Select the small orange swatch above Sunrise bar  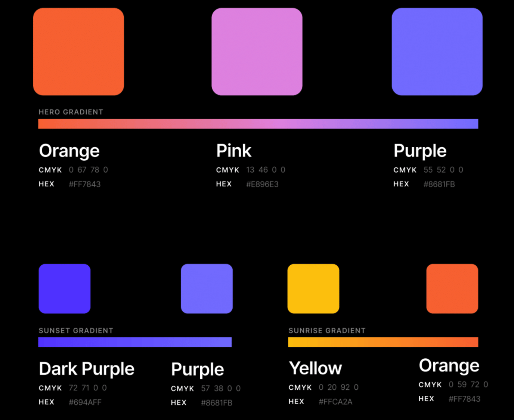tap(452, 288)
